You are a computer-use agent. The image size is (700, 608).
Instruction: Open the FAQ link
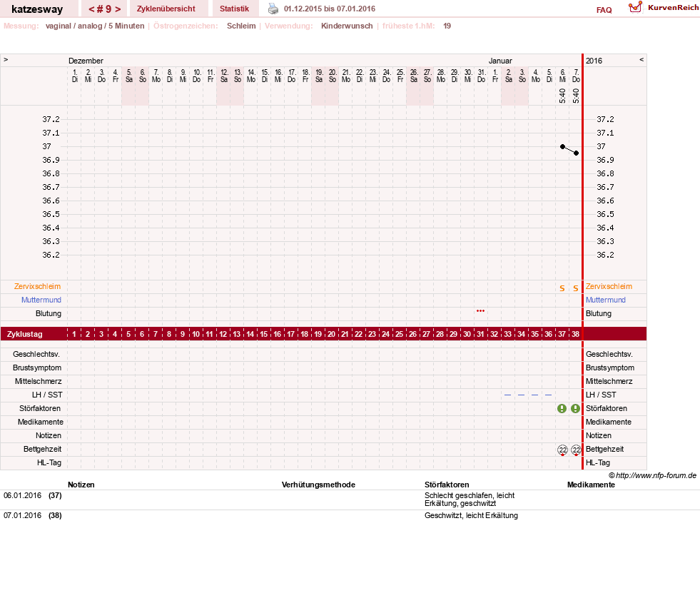[x=604, y=10]
